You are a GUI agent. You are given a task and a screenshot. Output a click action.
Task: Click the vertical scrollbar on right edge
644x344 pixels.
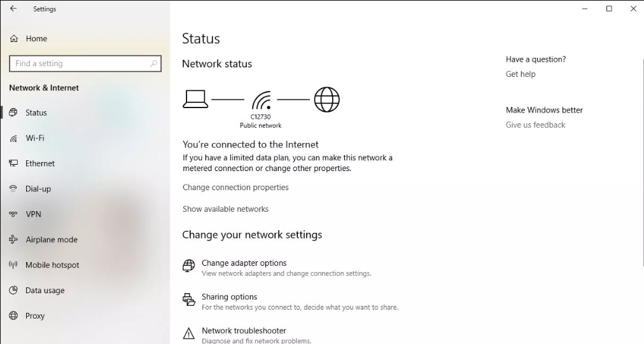[x=642, y=162]
